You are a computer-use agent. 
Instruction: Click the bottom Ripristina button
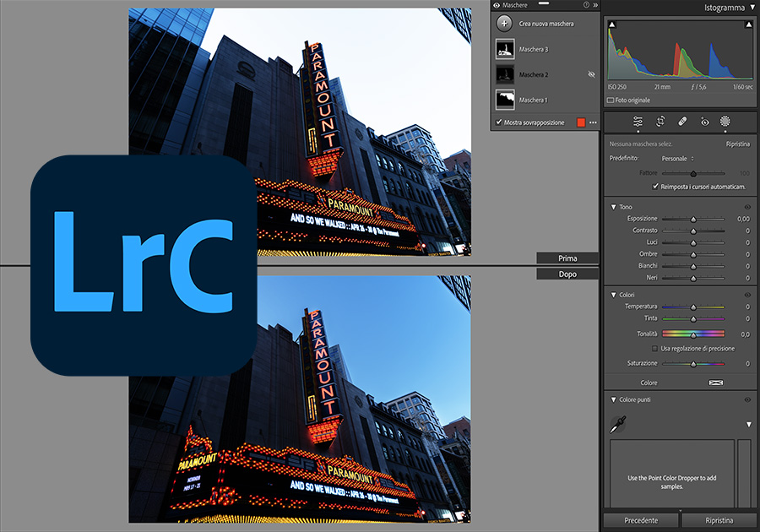pos(719,520)
